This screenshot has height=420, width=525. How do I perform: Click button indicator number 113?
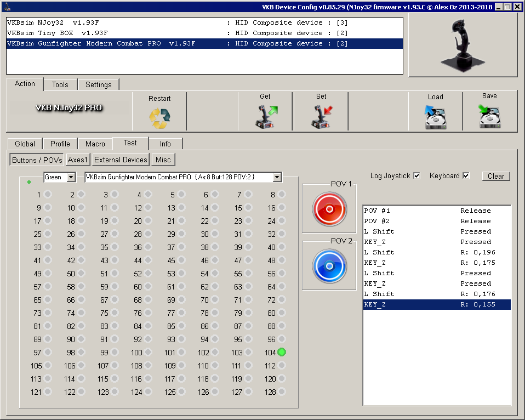(48, 378)
